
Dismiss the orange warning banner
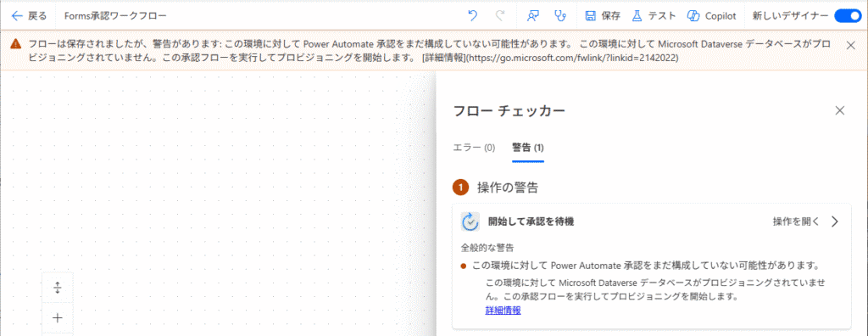click(851, 45)
